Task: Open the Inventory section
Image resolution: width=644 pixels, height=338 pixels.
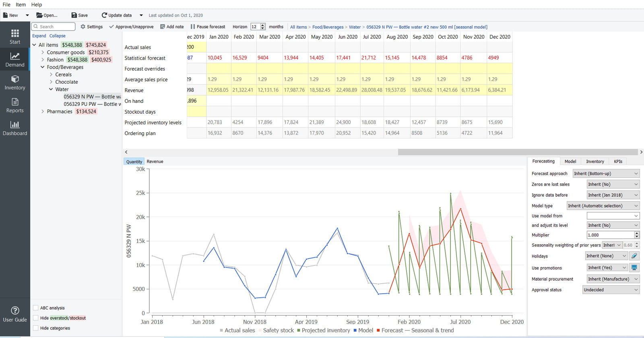Action: (15, 82)
